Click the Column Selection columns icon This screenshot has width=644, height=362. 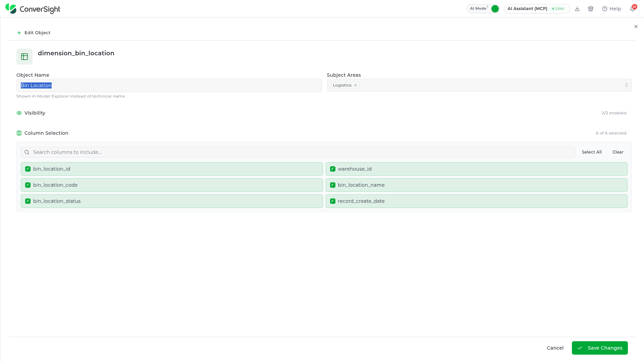(19, 133)
